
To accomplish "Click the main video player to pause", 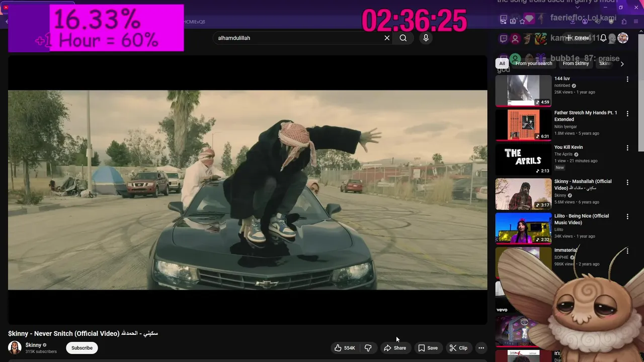I will (x=248, y=190).
